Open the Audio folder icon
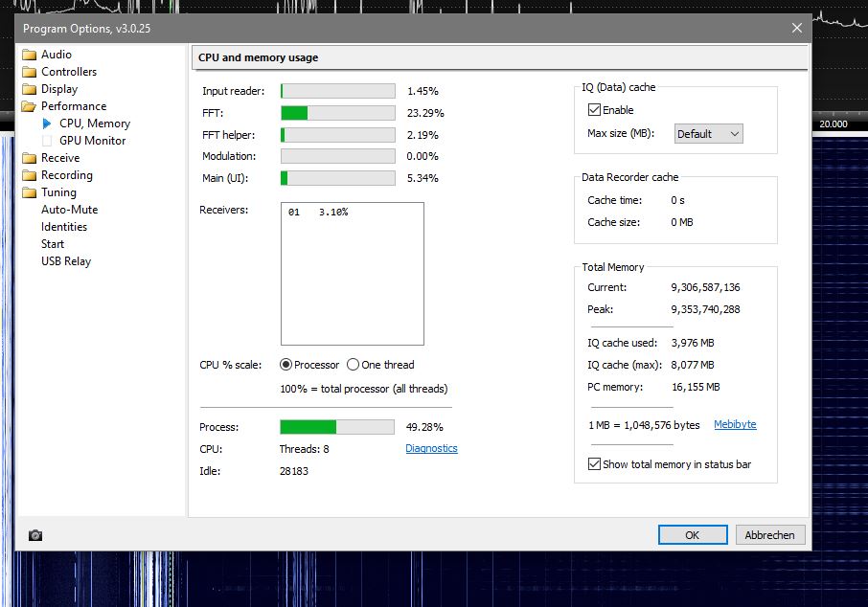Image resolution: width=868 pixels, height=607 pixels. click(x=30, y=55)
